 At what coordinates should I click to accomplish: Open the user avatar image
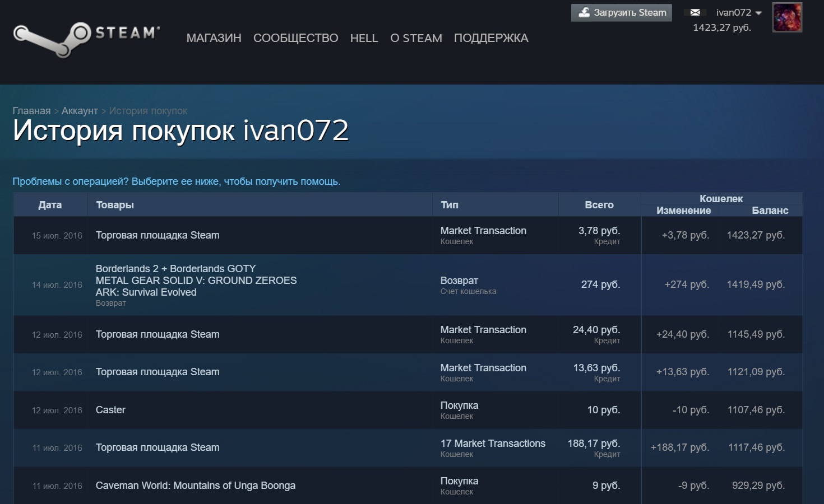(x=787, y=17)
